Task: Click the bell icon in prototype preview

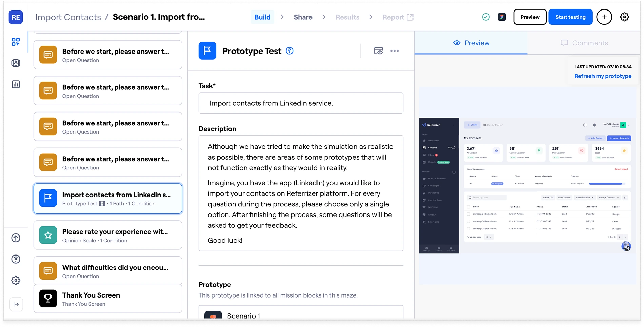Action: click(594, 125)
